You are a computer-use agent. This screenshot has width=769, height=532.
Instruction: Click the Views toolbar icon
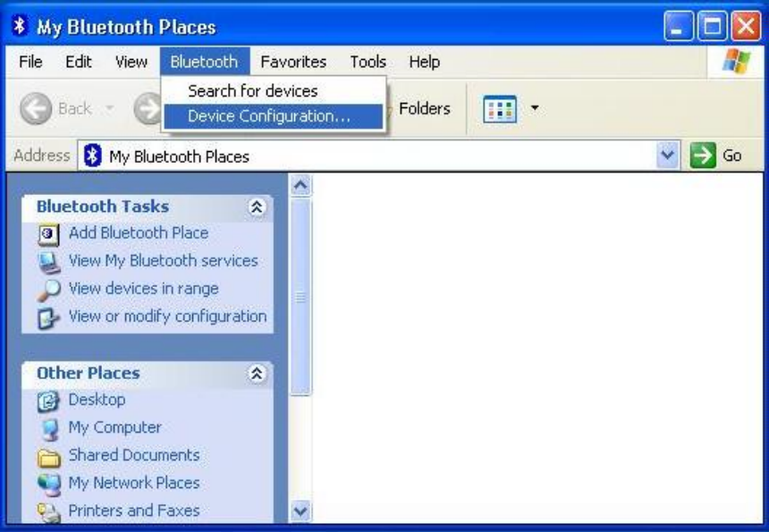(500, 108)
